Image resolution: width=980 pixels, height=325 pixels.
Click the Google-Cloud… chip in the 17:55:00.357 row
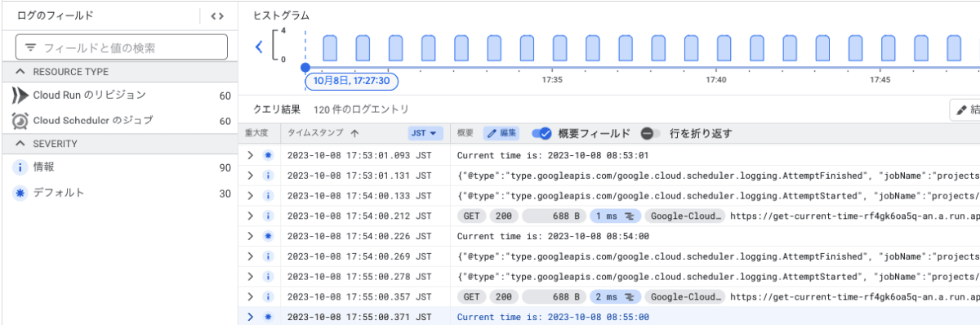[x=685, y=296]
